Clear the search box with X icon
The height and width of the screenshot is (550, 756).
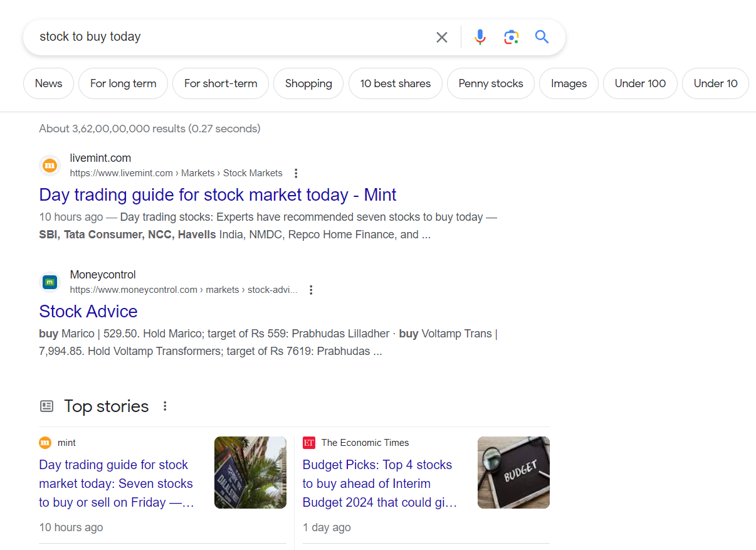click(x=442, y=37)
